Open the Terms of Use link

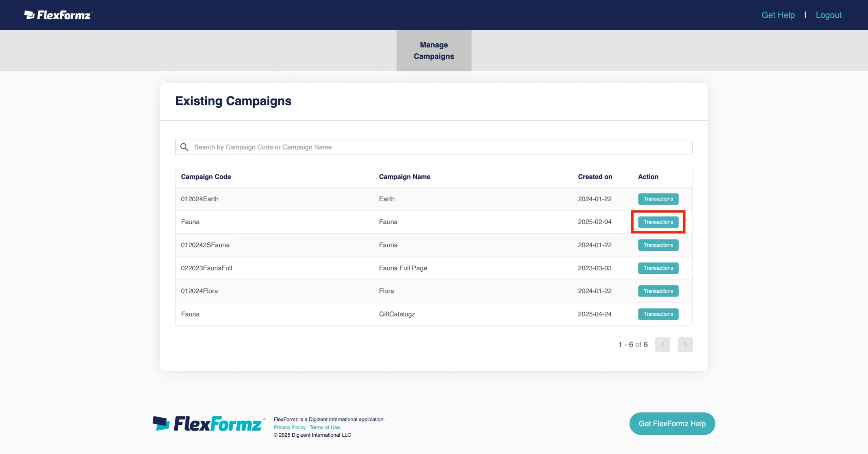click(x=324, y=427)
